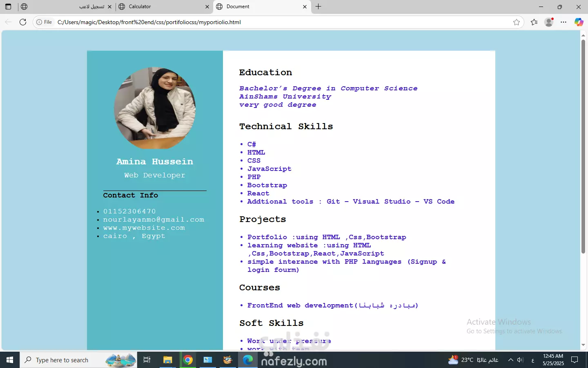
Task: Click the scrollbar up arrow
Action: tap(583, 35)
